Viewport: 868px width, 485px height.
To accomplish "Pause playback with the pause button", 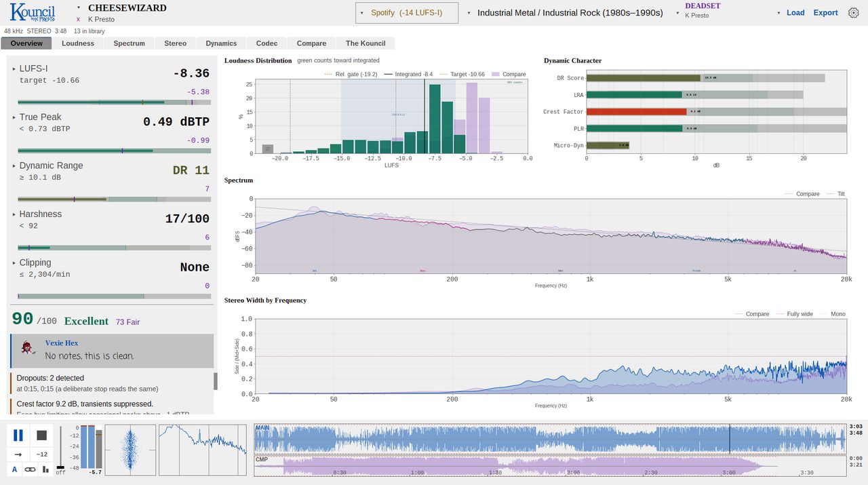I will click(18, 435).
